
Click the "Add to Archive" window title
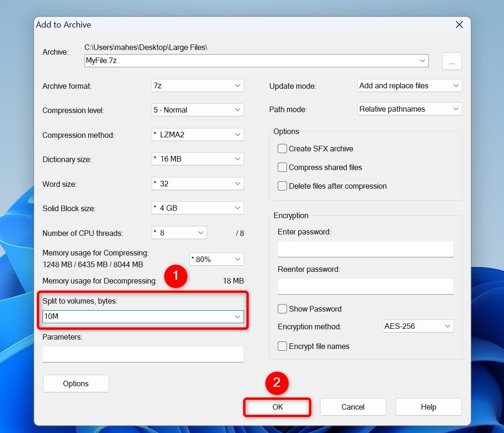(63, 25)
